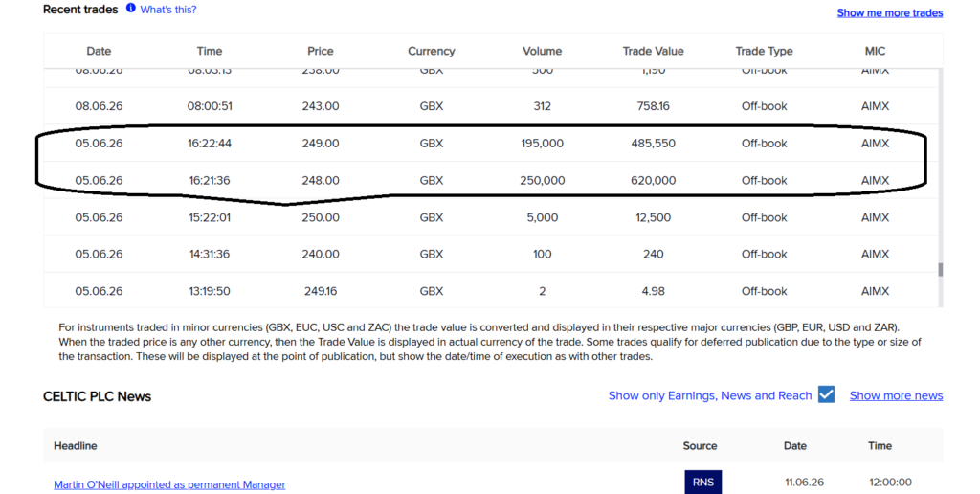Select the 195,000 volume cell
Screen dimensions: 980x494
pyautogui.click(x=543, y=144)
